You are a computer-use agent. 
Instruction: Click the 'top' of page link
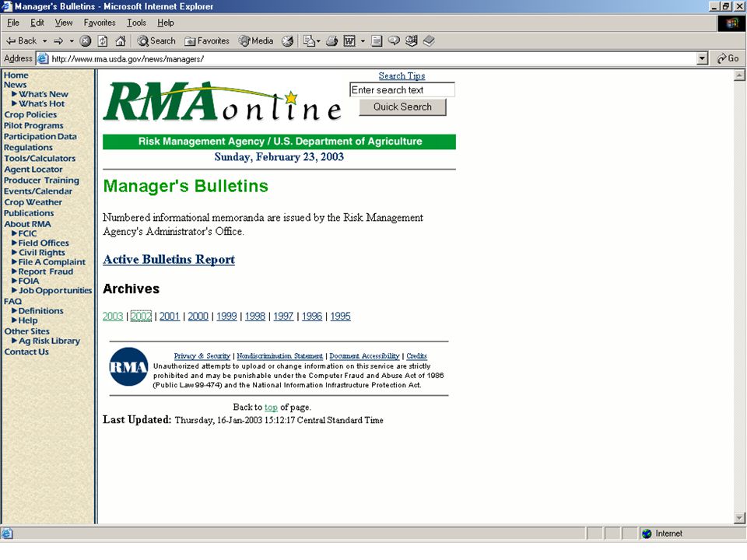(271, 407)
